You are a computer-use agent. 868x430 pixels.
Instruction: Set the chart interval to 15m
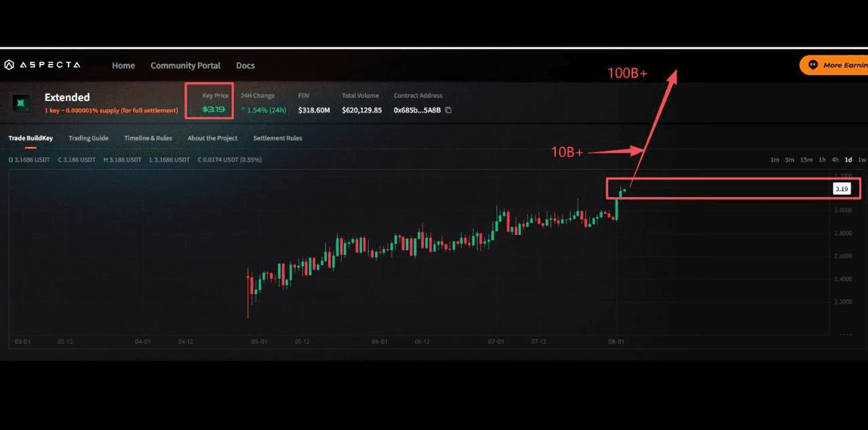pyautogui.click(x=806, y=160)
